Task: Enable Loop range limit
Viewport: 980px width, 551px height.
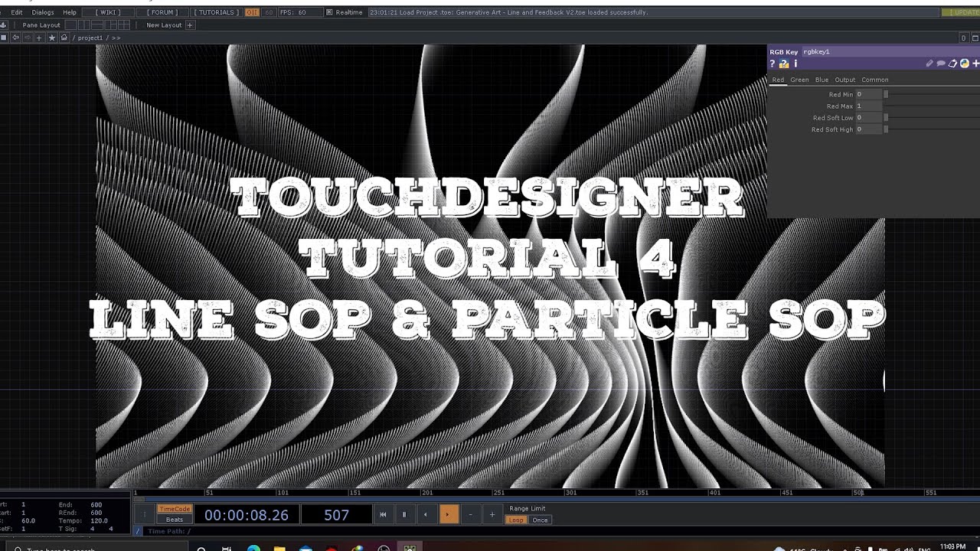Action: point(516,520)
